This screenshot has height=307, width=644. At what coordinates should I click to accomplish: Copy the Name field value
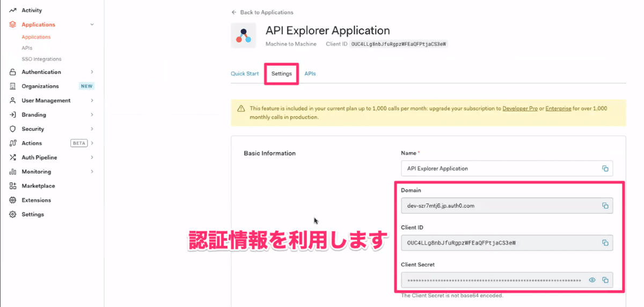pos(605,169)
